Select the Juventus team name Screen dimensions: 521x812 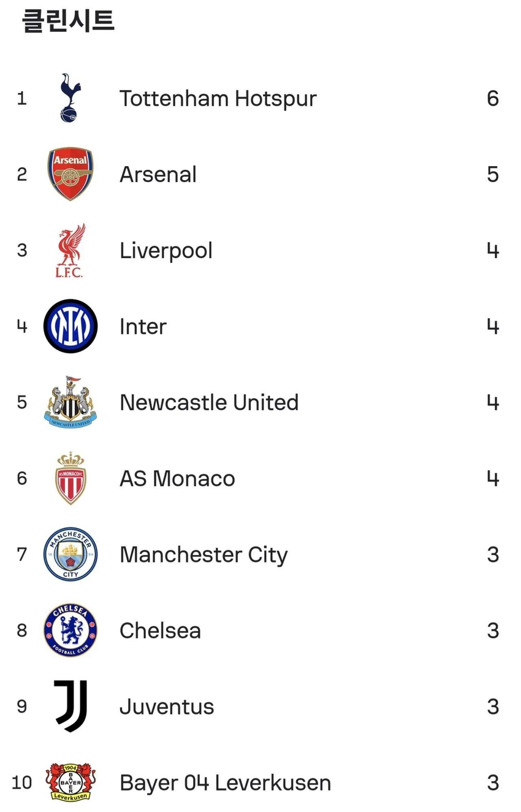167,707
